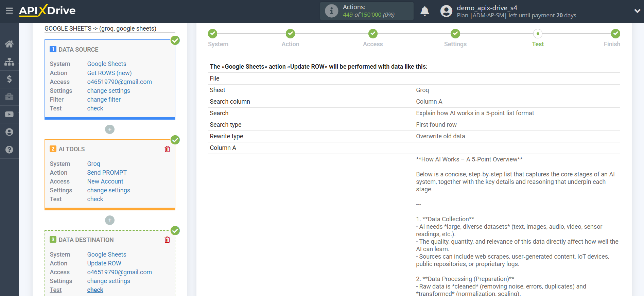Click the Actions counter 449 of 150'000
Viewport: 644px width, 296px height.
pos(369,15)
